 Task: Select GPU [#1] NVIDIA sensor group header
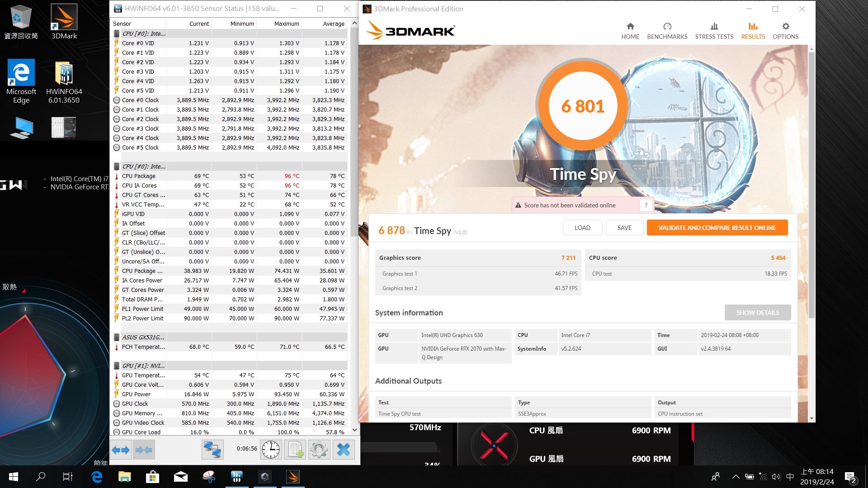pos(230,366)
